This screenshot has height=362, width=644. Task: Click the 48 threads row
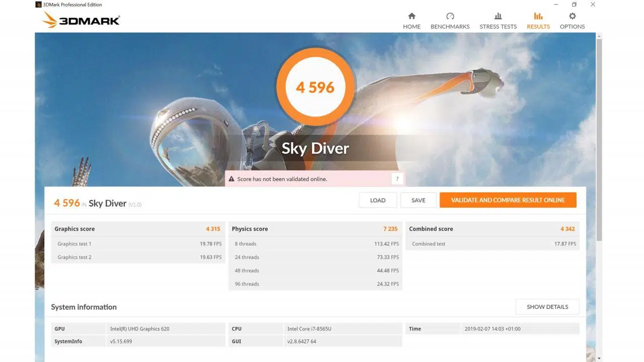pyautogui.click(x=315, y=270)
